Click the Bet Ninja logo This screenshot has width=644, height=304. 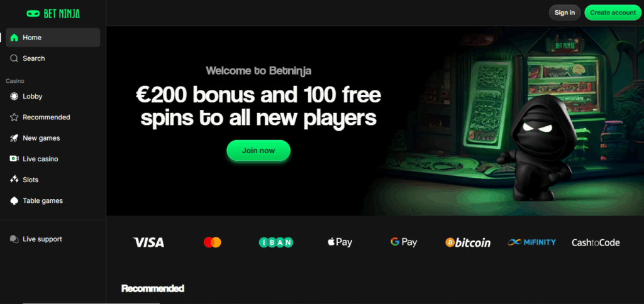tap(53, 14)
